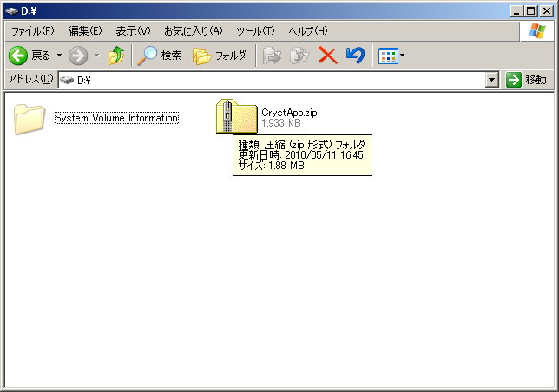Expand the address bar dropdown

click(492, 80)
